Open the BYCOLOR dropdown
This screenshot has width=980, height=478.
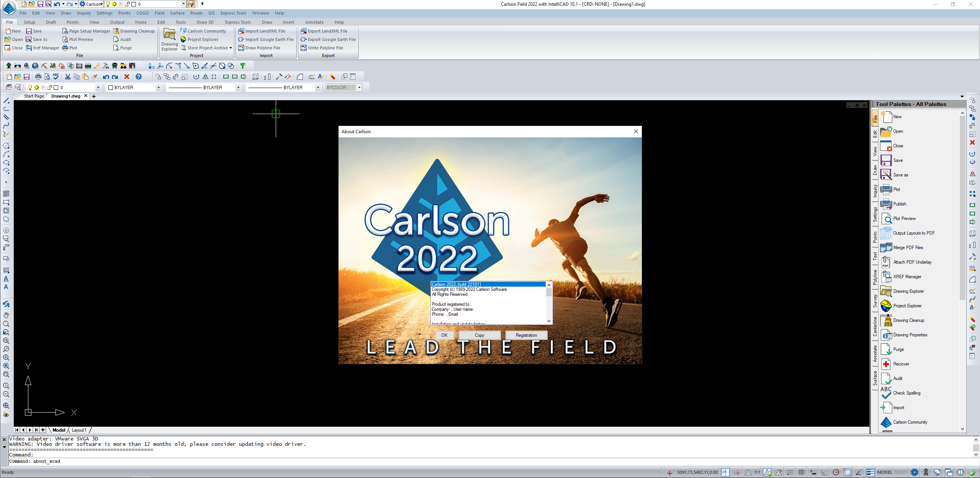[x=359, y=88]
